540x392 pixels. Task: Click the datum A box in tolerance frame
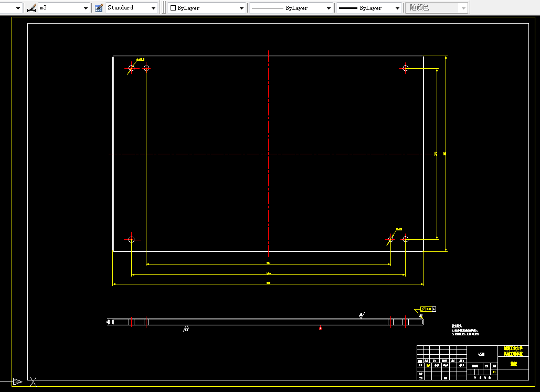(x=434, y=309)
